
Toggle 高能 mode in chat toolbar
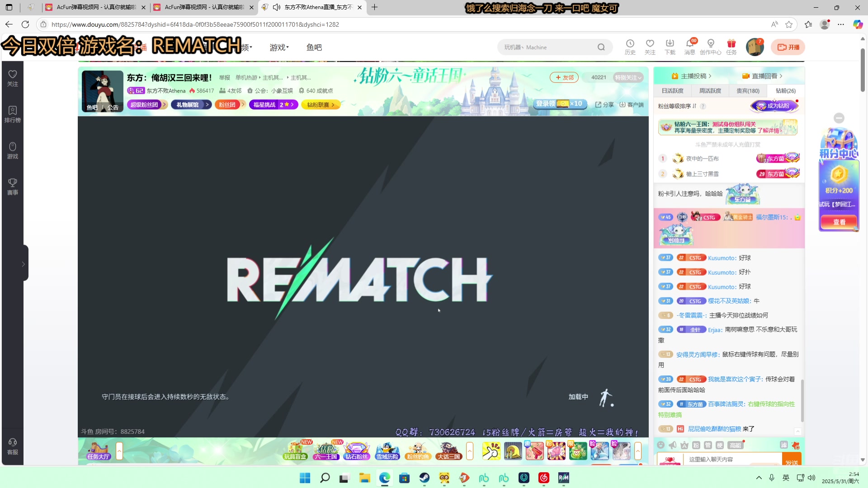736,445
